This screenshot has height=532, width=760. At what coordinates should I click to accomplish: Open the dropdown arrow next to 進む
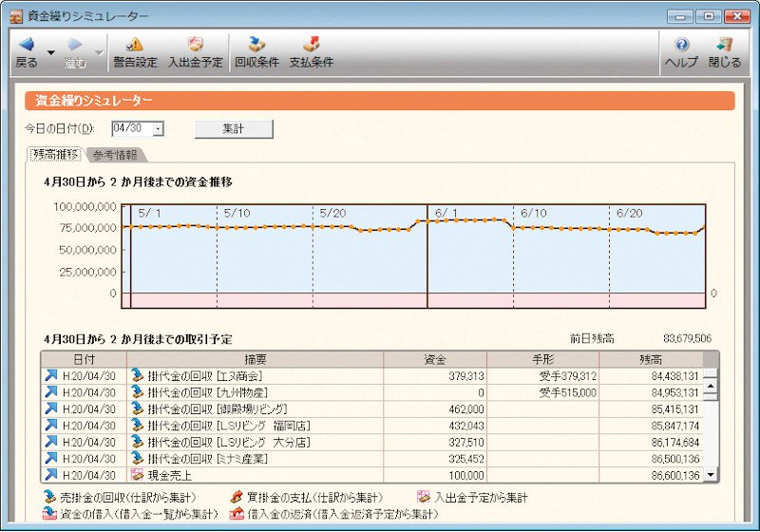click(100, 52)
